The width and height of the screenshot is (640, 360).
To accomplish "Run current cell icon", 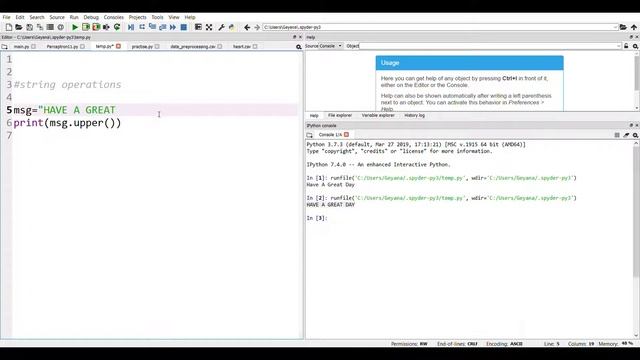I will coord(86,27).
